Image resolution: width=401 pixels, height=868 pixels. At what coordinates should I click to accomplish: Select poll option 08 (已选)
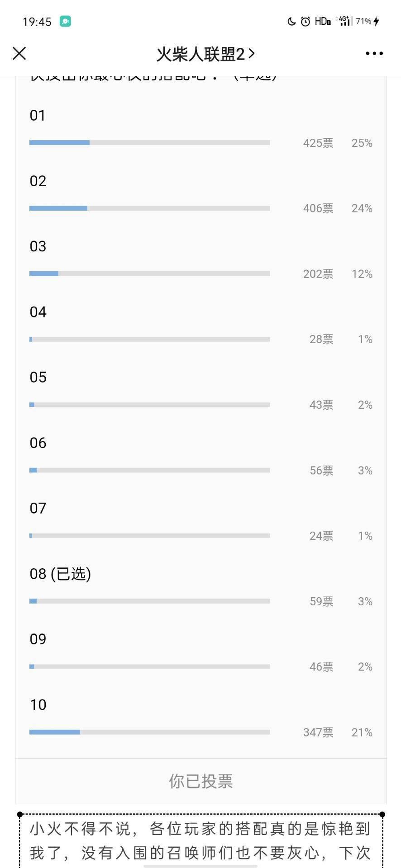pos(60,574)
